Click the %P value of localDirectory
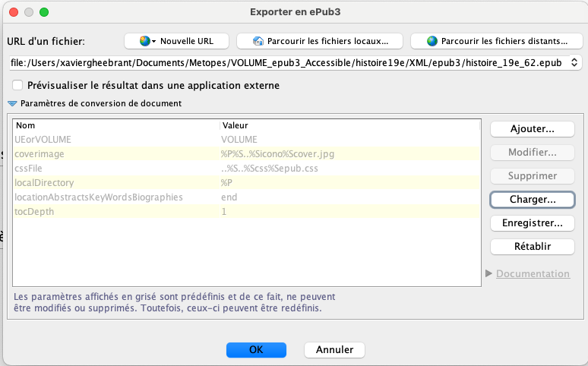This screenshot has height=366, width=588. [349, 183]
